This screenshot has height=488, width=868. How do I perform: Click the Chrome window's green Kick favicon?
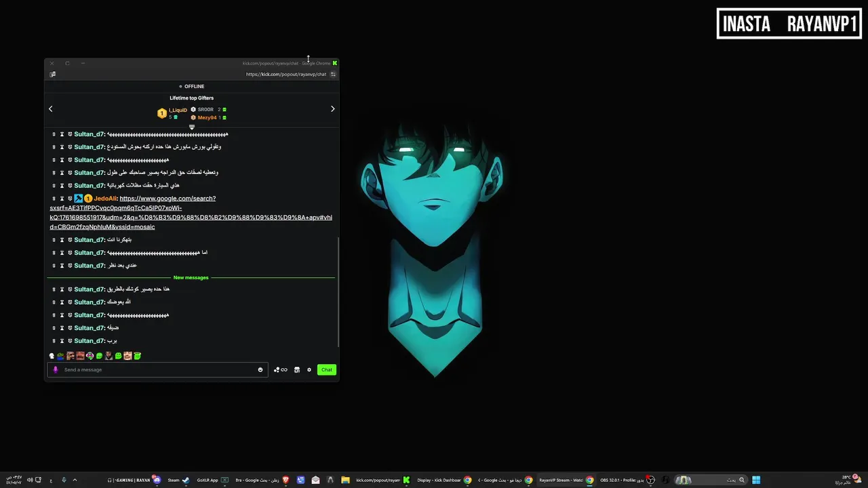tap(335, 63)
